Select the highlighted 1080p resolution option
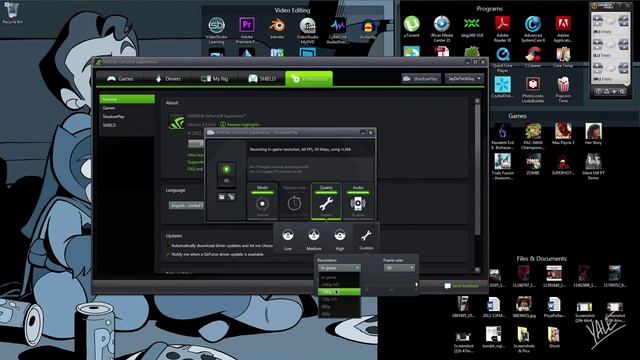 [x=339, y=292]
